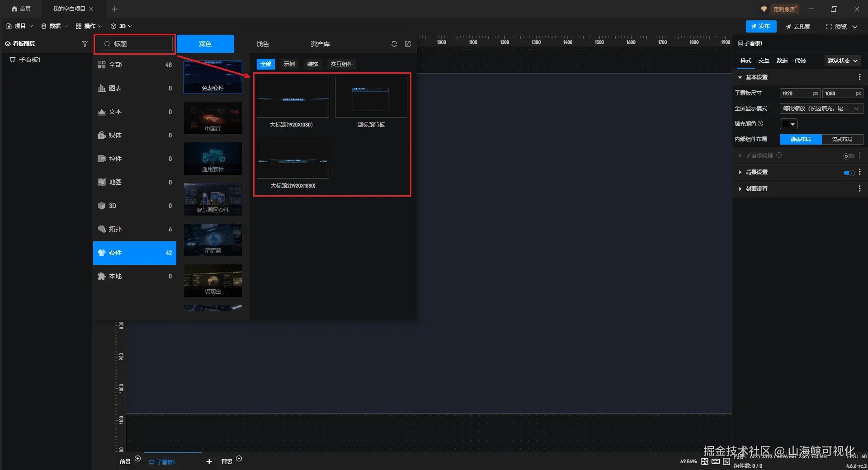
Task: Click the 发布 publish button
Action: [761, 26]
